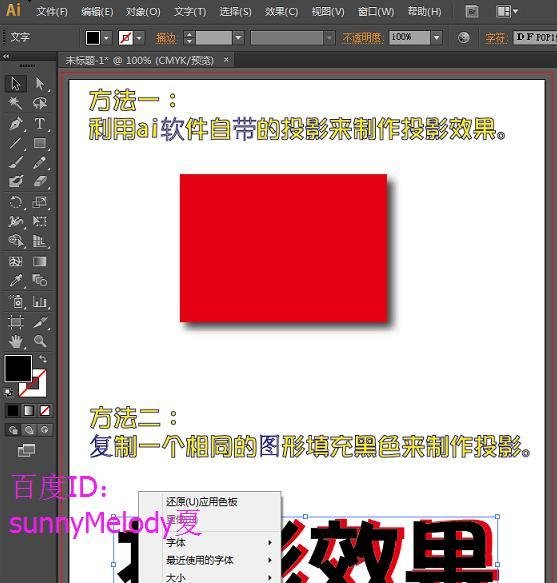Set paint type to Gradient
Image resolution: width=557 pixels, height=583 pixels.
29,410
